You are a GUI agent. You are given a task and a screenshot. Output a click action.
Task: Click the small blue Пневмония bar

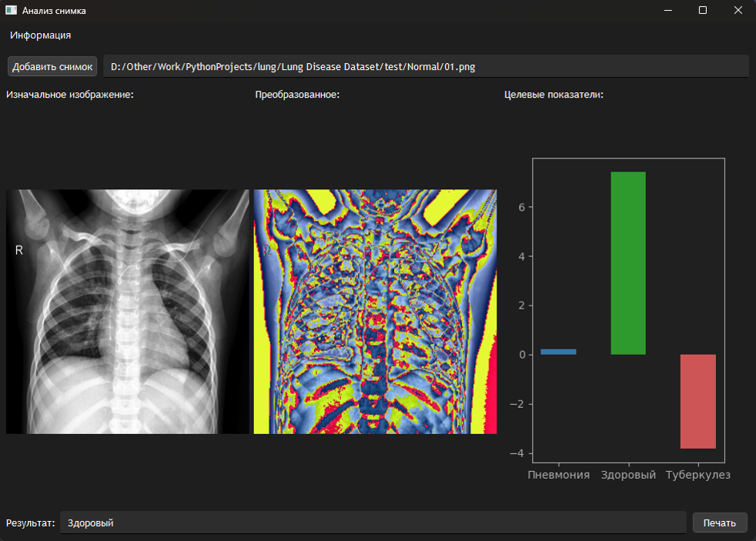click(x=558, y=352)
